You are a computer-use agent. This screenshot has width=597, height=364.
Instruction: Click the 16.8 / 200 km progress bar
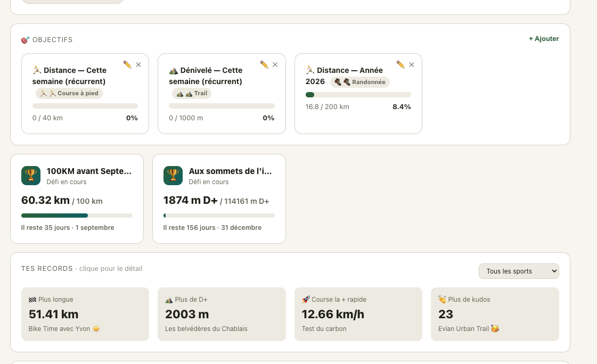[358, 95]
